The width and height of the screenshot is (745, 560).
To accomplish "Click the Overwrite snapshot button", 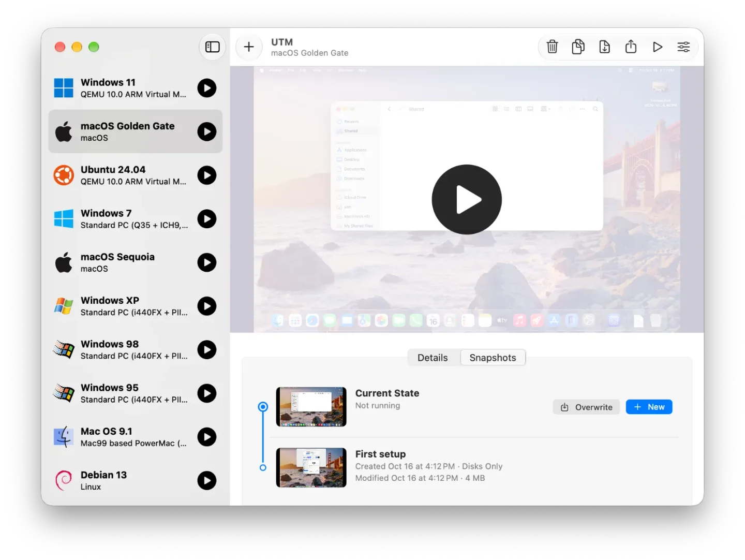I will pos(586,407).
